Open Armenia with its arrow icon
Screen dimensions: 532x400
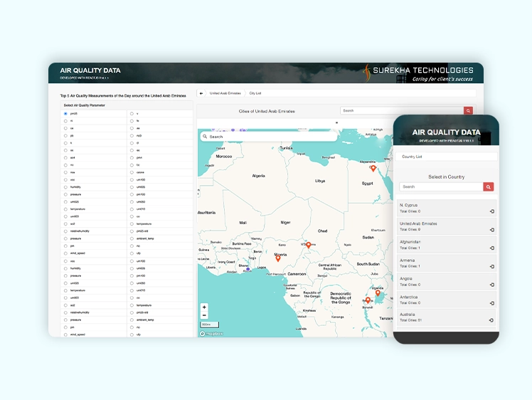(492, 267)
